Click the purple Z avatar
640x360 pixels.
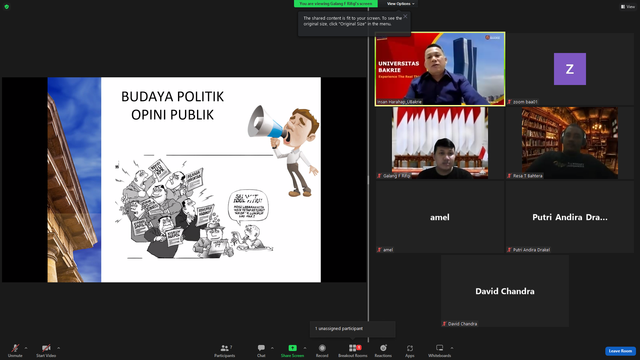(x=570, y=69)
